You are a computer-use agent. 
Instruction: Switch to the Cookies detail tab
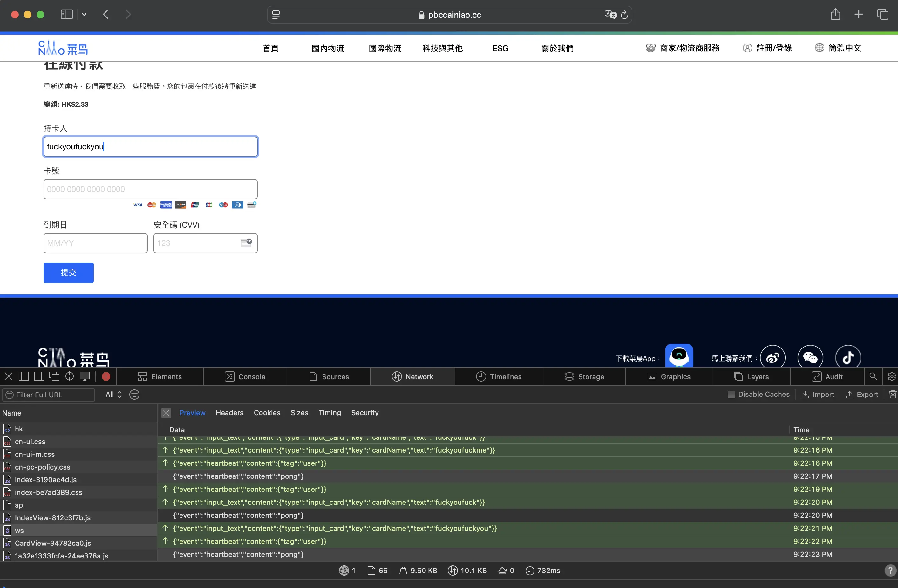267,413
